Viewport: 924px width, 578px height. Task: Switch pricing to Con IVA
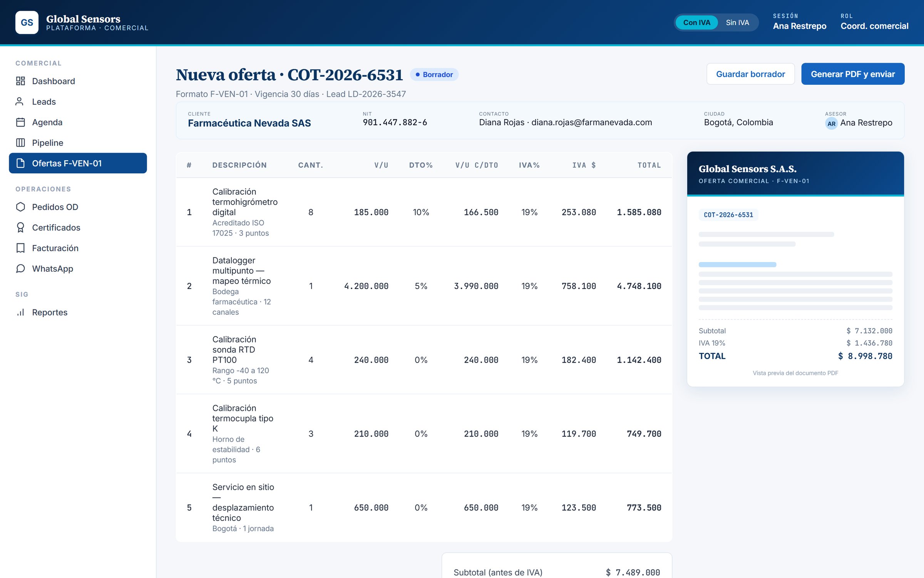click(x=696, y=22)
